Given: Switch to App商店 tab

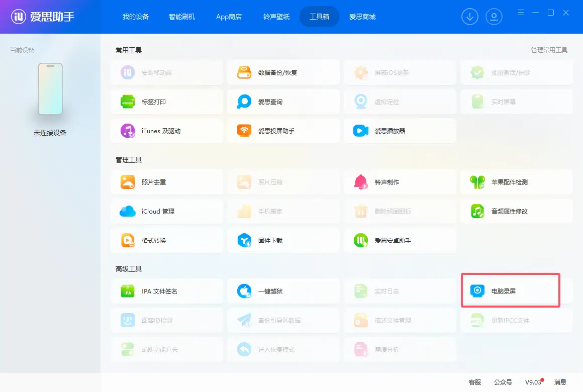Looking at the screenshot, I should tap(229, 17).
